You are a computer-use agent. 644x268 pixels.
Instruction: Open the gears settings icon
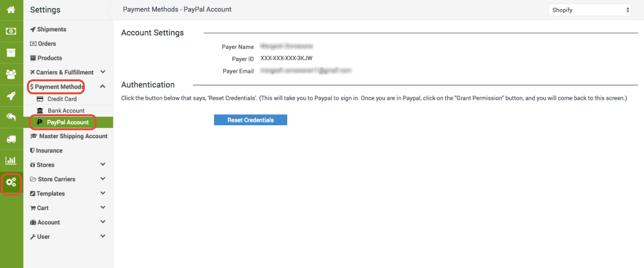(11, 182)
